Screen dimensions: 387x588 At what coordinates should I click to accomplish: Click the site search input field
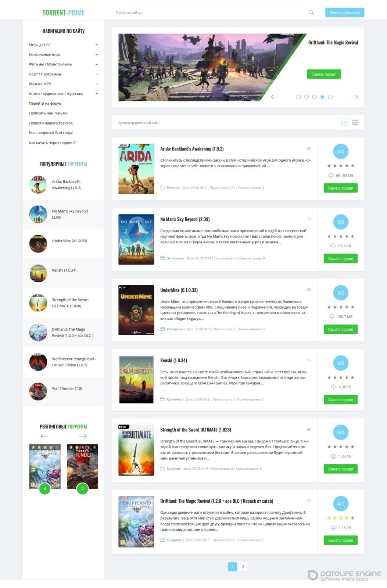[x=208, y=12]
